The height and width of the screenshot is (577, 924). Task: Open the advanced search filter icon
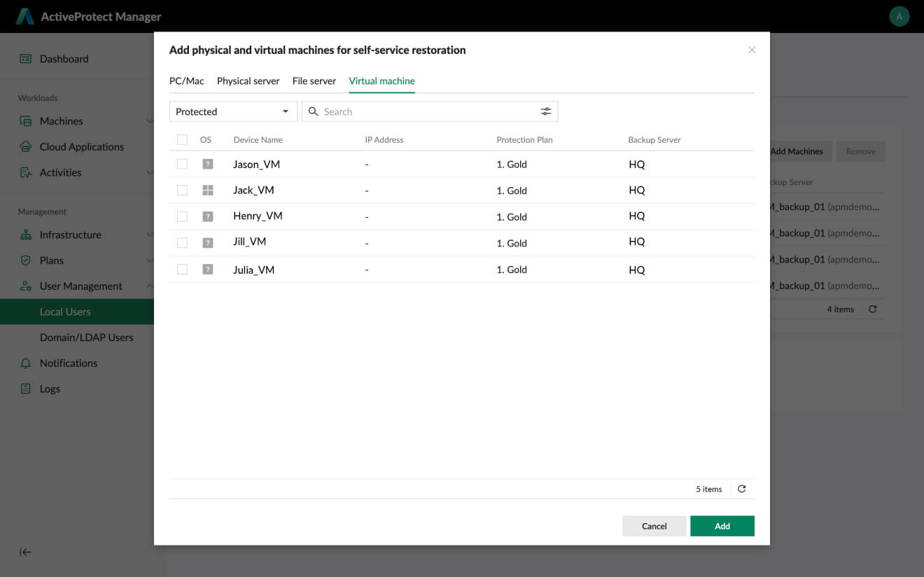coord(546,111)
